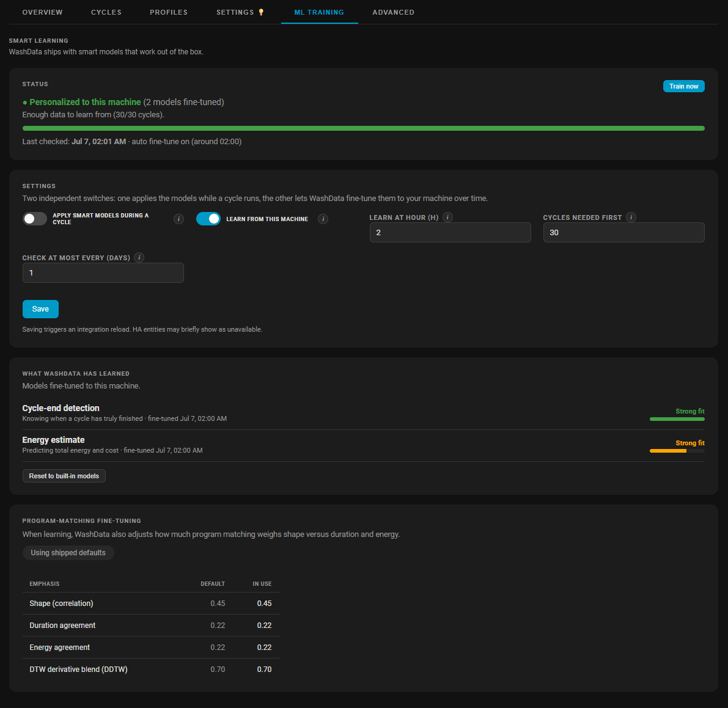Click the Cycle-end detection fit bar
The width and height of the screenshot is (728, 708).
[677, 419]
